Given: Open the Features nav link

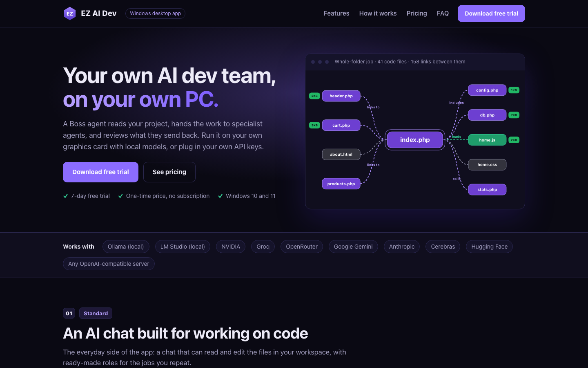Looking at the screenshot, I should pyautogui.click(x=336, y=13).
